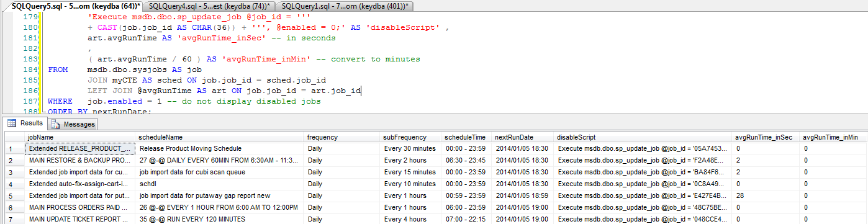Click the avgRunTime_inSec value 28
The image size is (868, 224).
pos(766,196)
